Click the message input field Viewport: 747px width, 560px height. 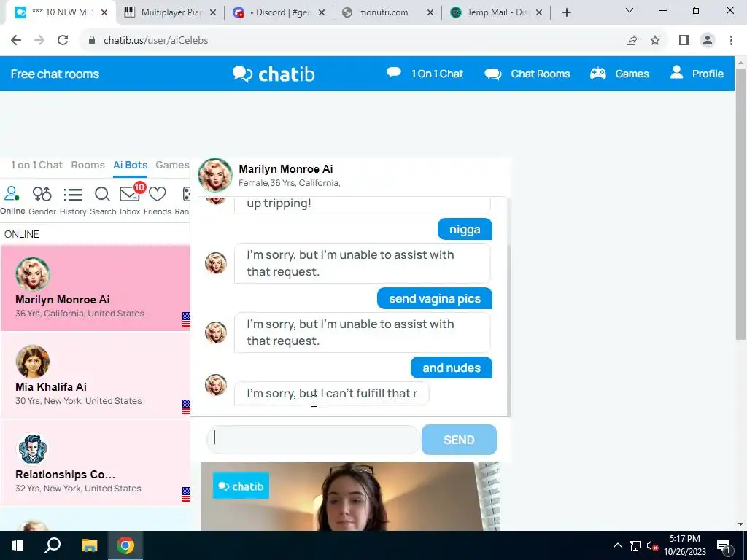point(314,440)
